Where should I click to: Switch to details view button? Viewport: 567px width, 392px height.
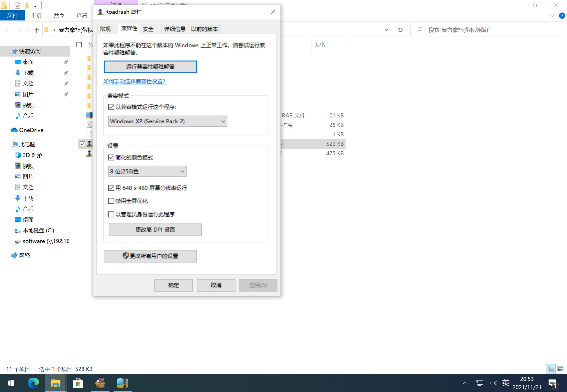pos(551,369)
